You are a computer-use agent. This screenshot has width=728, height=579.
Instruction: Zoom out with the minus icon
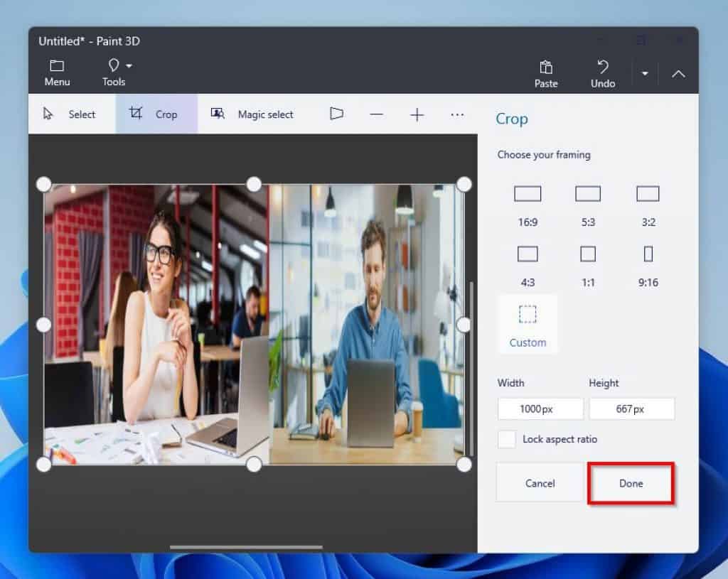[377, 114]
